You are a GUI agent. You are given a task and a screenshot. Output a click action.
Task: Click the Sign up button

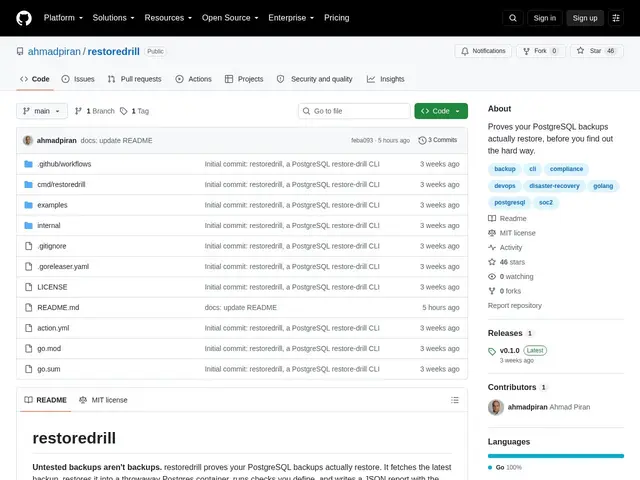point(585,18)
